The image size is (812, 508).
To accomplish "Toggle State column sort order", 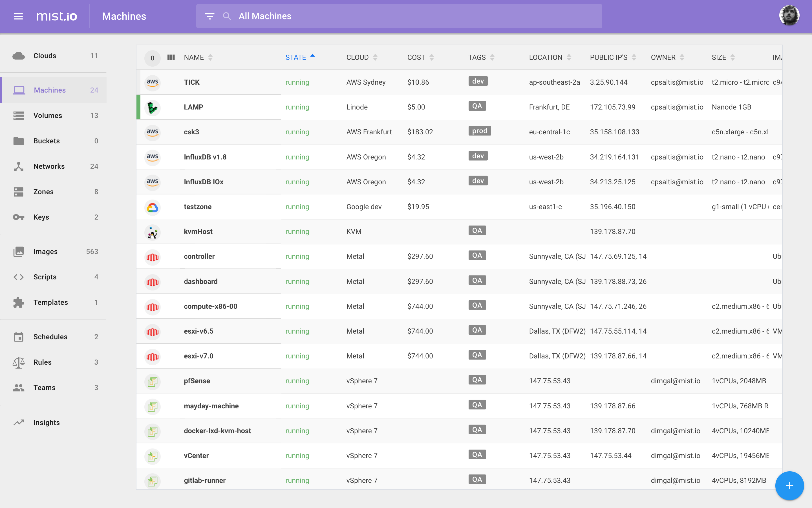I will [x=300, y=58].
